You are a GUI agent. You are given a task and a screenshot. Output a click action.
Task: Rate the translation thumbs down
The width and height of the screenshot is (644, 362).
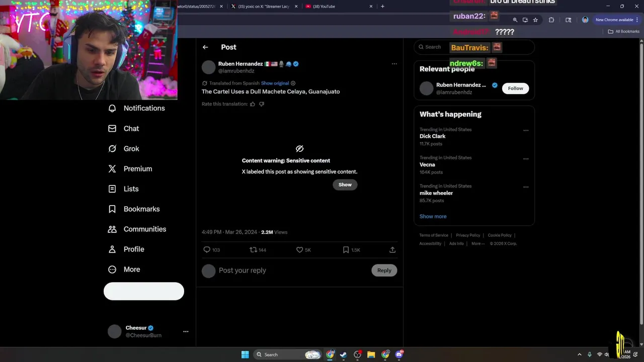(262, 104)
